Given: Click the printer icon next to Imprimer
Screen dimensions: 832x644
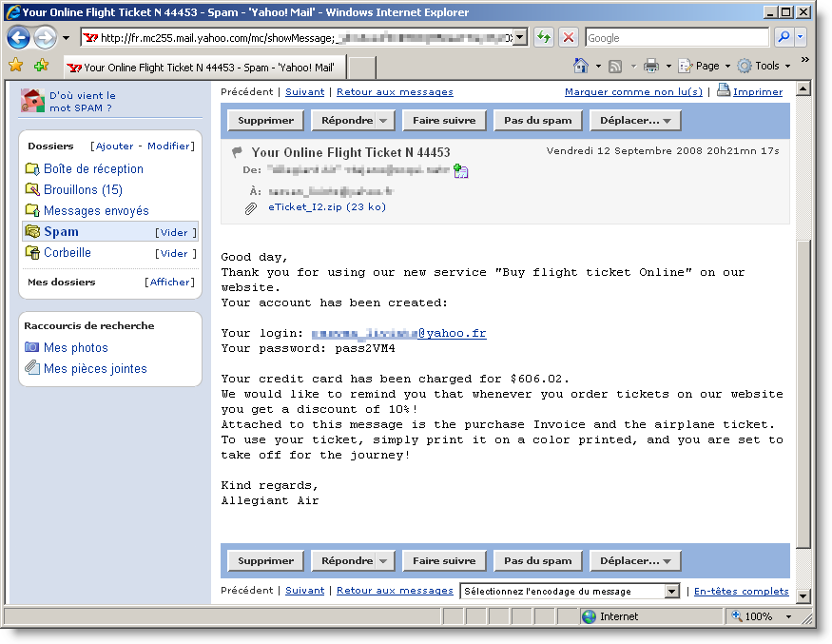Looking at the screenshot, I should [x=724, y=89].
